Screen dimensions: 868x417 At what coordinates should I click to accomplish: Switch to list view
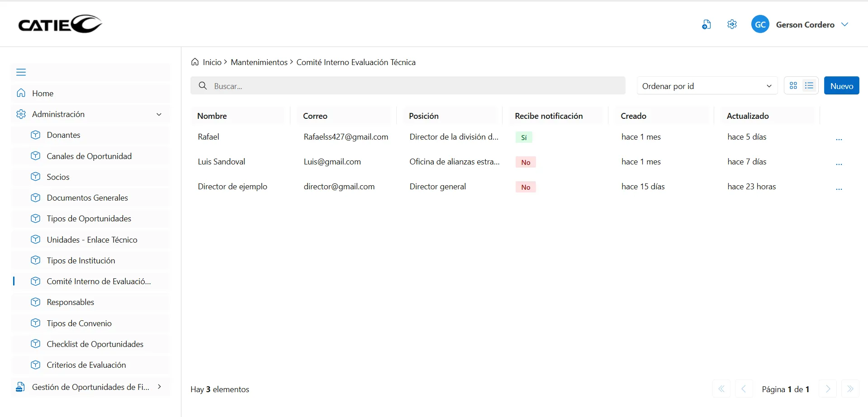809,86
